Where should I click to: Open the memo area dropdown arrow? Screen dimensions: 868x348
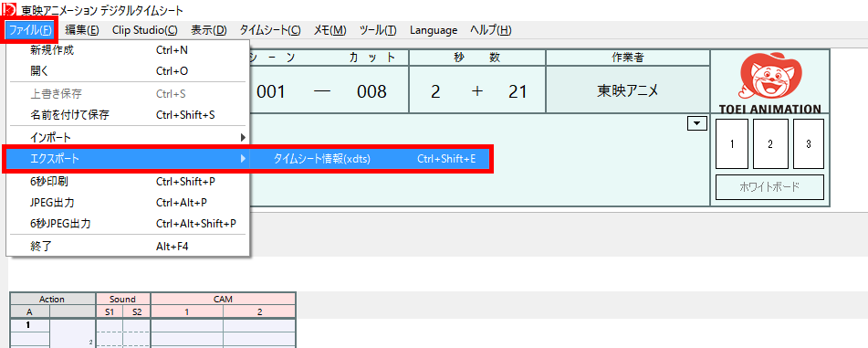click(697, 123)
